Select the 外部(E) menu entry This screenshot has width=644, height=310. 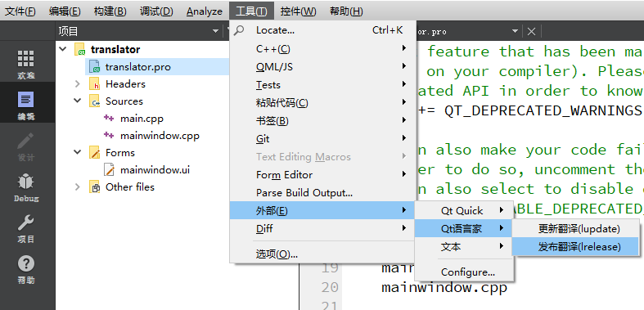[322, 211]
